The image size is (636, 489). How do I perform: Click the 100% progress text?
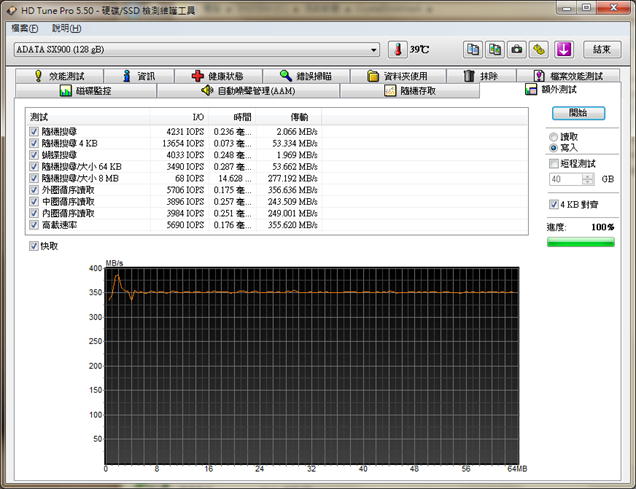[x=602, y=227]
